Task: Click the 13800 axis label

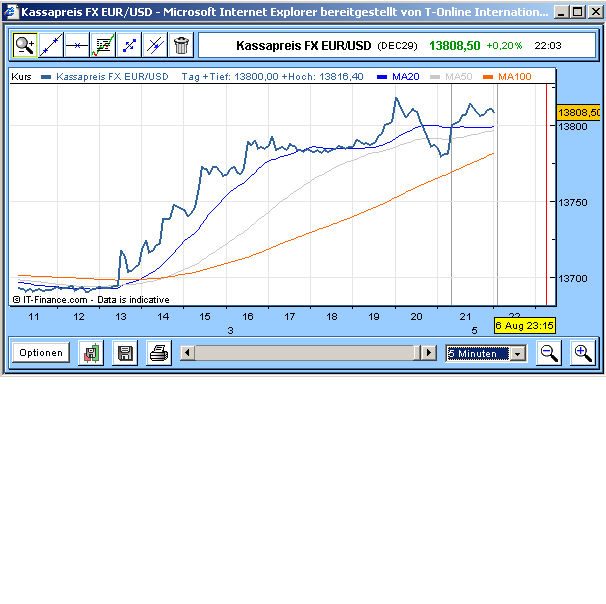Action: click(573, 126)
